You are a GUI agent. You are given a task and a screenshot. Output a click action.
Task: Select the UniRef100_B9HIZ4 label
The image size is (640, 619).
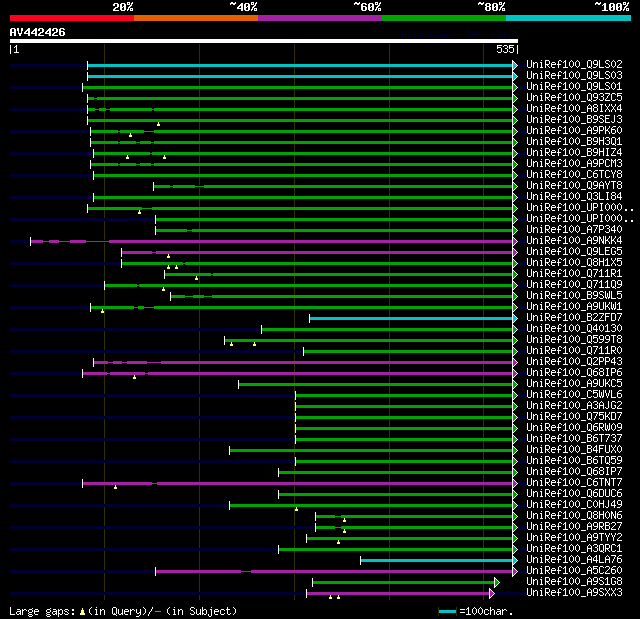point(574,153)
